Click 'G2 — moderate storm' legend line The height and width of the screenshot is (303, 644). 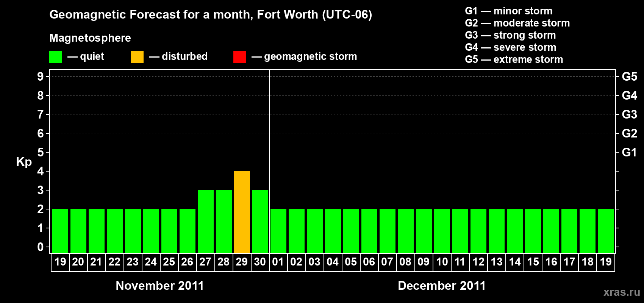pos(517,23)
